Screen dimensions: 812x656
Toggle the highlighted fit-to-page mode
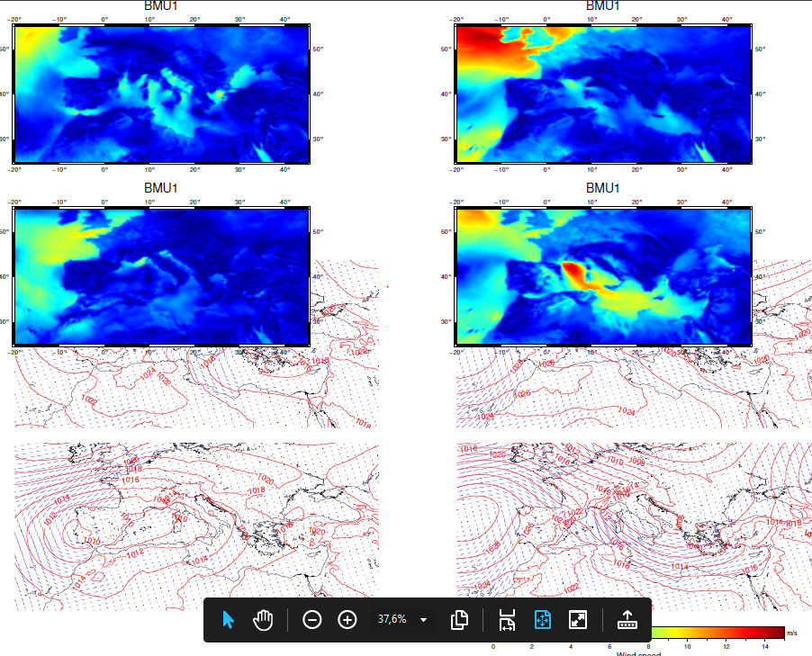543,620
